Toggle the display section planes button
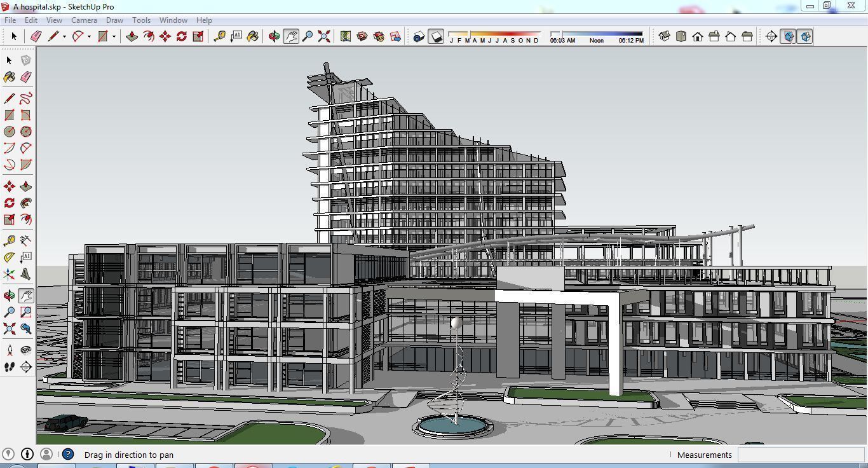 point(788,37)
